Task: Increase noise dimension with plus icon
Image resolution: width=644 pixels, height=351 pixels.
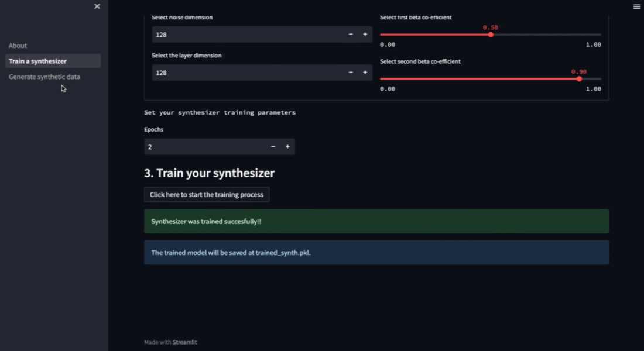Action: click(365, 35)
